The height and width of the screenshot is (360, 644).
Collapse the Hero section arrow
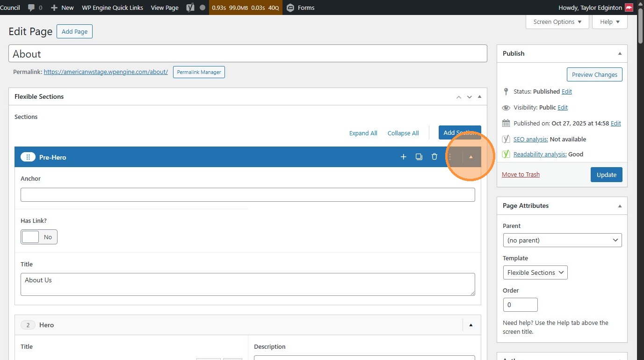(x=471, y=325)
